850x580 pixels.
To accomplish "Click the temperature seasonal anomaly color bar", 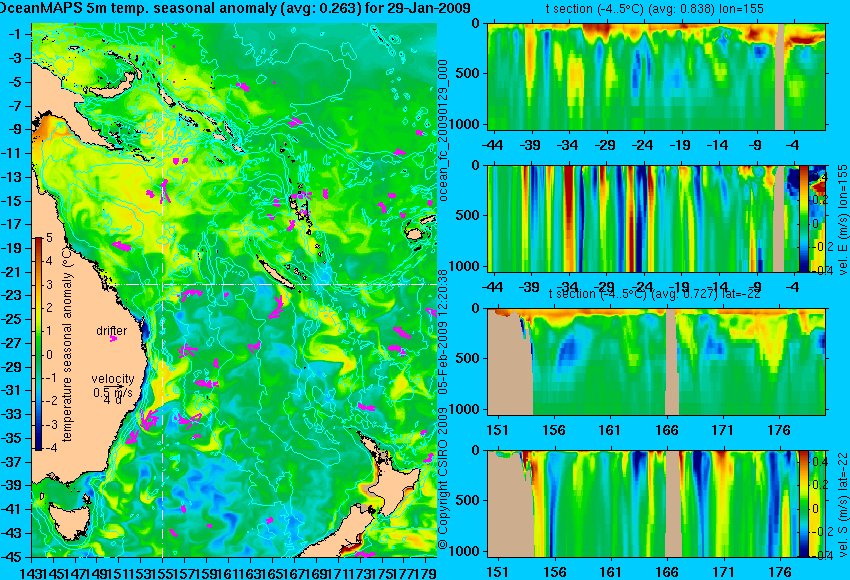I will click(x=38, y=344).
